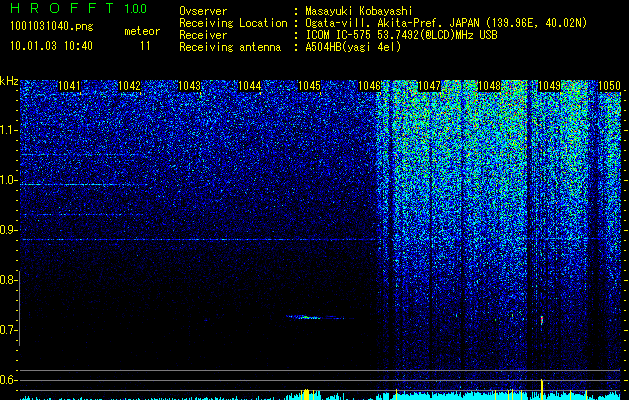Click the antenna value A504HB(yagi 4el)
The height and width of the screenshot is (400, 629).
pos(353,47)
